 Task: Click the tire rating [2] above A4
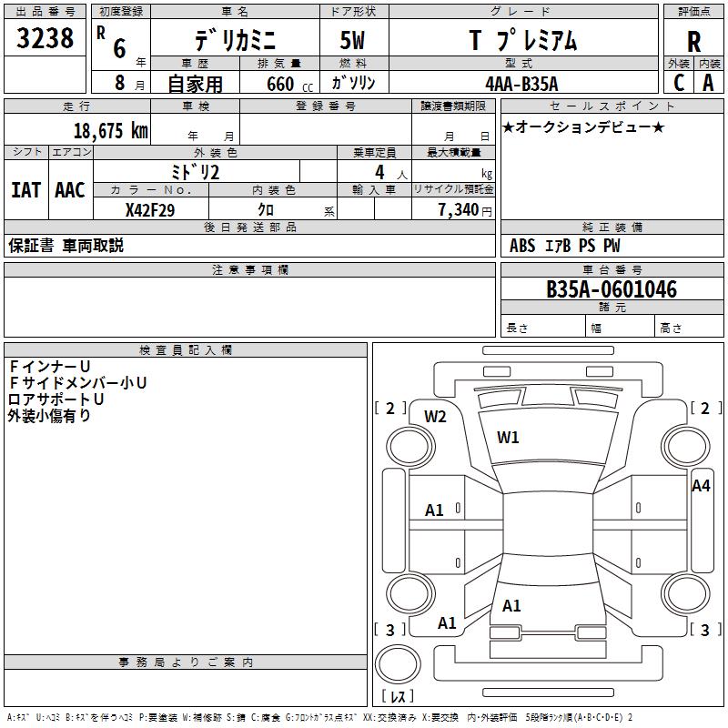(x=706, y=409)
